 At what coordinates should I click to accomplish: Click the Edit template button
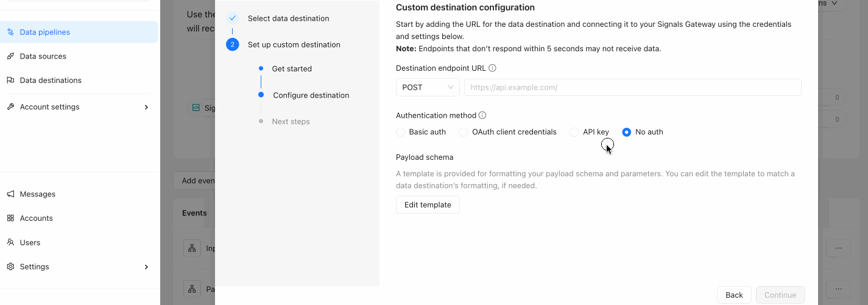pyautogui.click(x=428, y=205)
